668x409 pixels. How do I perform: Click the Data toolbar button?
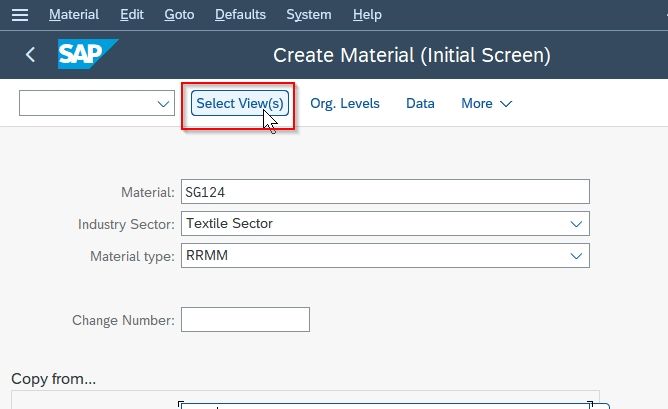pos(420,104)
